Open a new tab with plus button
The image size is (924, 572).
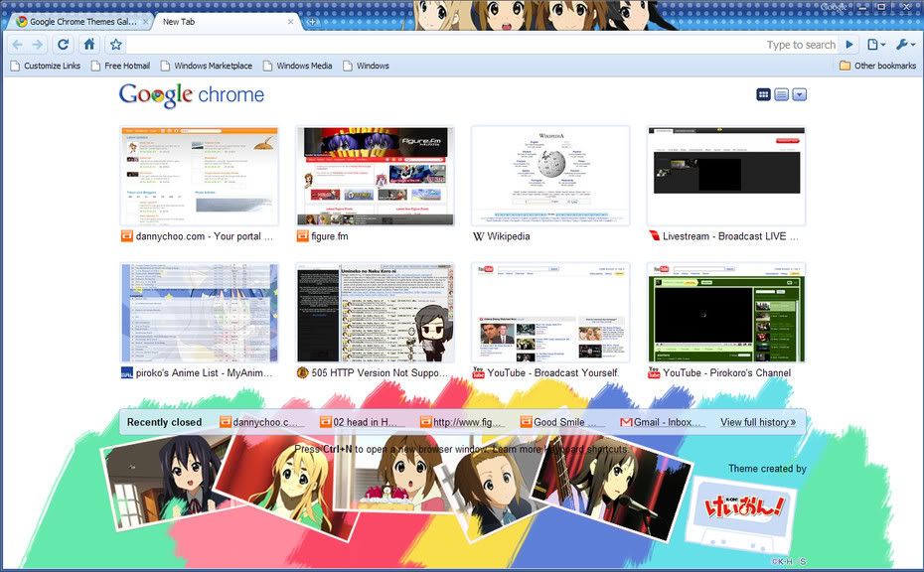click(x=312, y=22)
